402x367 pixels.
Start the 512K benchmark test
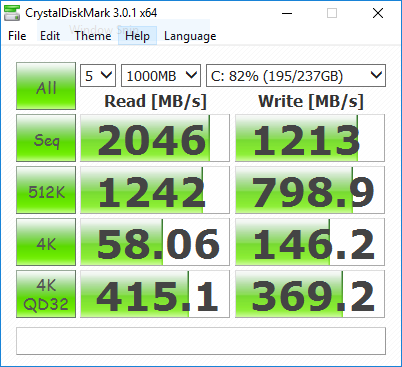[x=46, y=190]
